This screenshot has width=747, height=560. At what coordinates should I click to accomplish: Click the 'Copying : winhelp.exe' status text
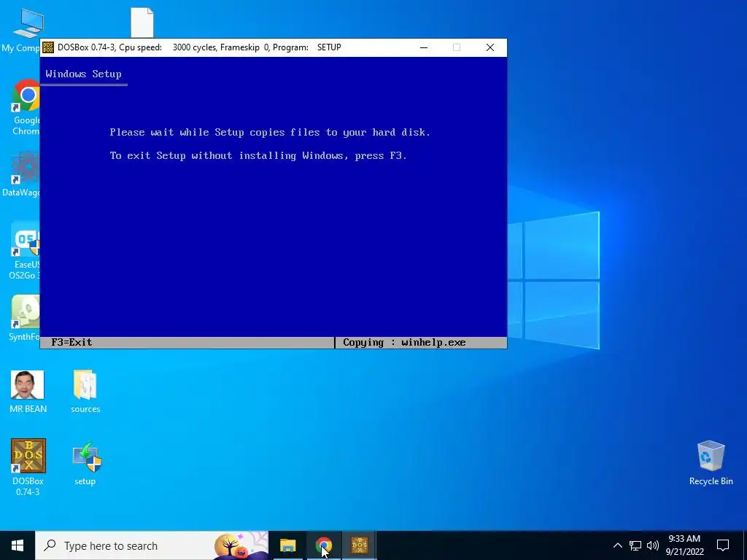click(404, 343)
